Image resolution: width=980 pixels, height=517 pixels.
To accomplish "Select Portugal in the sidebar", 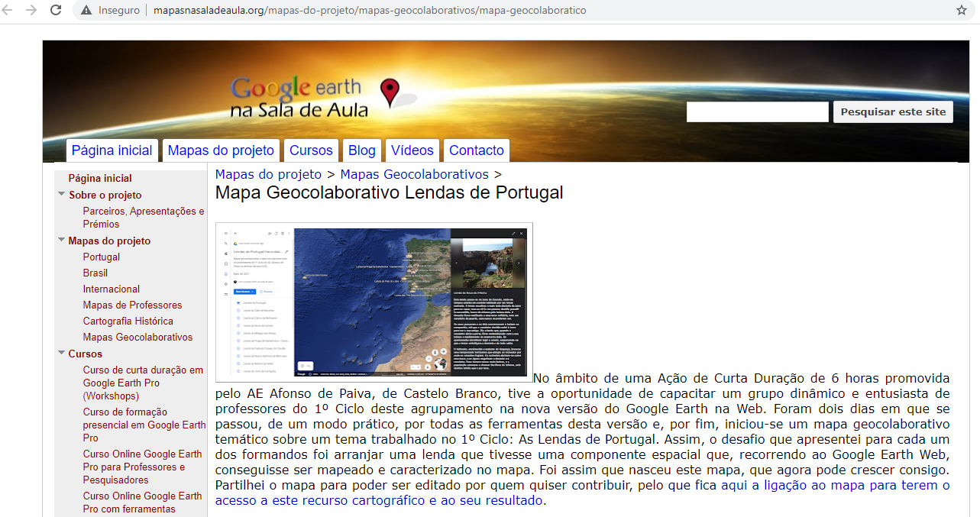I will (102, 257).
